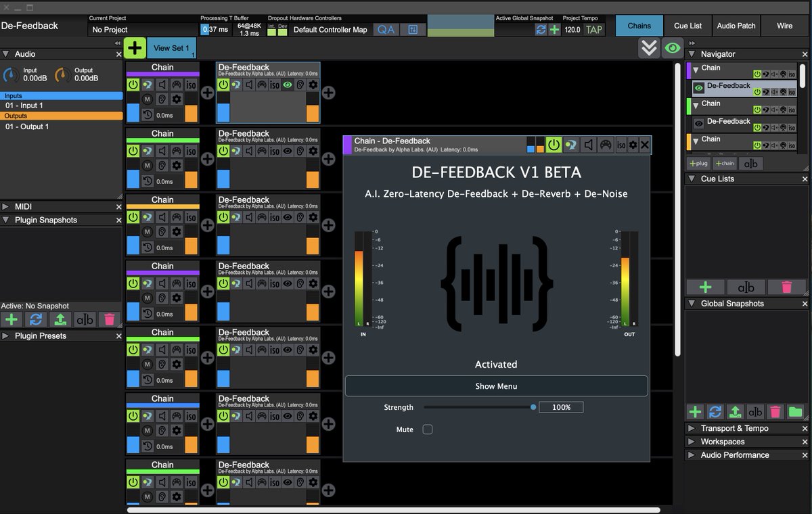The image size is (812, 514).
Task: Click the Output gain knob
Action: tap(62, 75)
